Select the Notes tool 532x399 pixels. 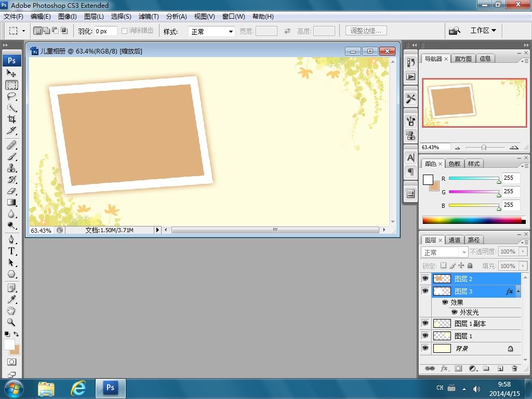click(11, 288)
